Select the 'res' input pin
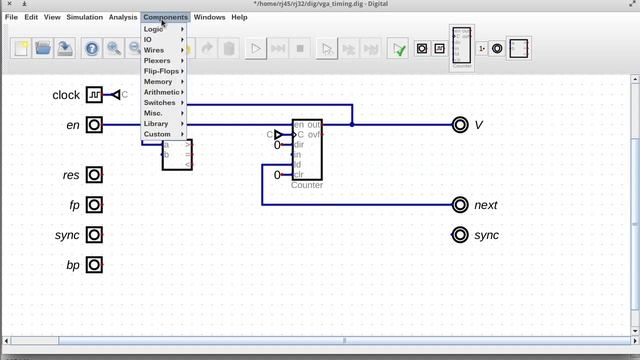This screenshot has width=640, height=360. 94,175
